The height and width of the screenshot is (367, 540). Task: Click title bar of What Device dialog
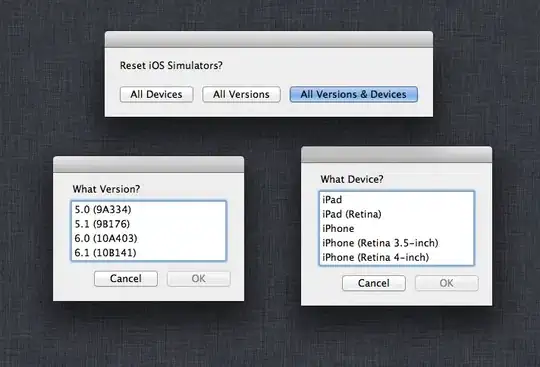tap(396, 155)
